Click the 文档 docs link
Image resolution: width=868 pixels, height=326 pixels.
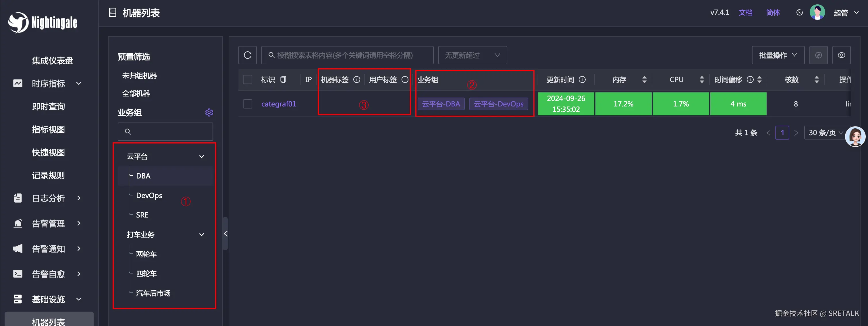745,13
